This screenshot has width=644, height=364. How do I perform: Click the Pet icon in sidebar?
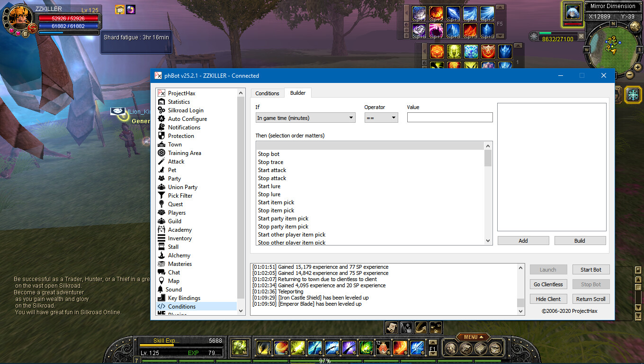(x=161, y=170)
